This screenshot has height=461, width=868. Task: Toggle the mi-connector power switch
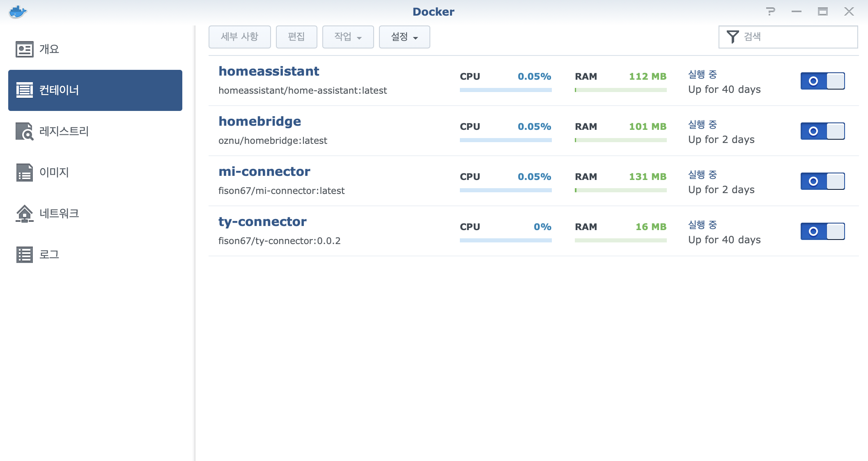(822, 181)
